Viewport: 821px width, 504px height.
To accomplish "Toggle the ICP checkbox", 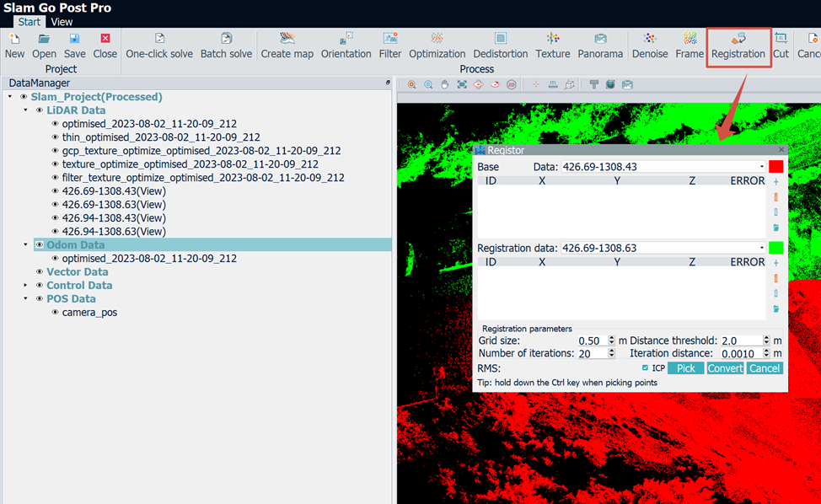I will [645, 368].
